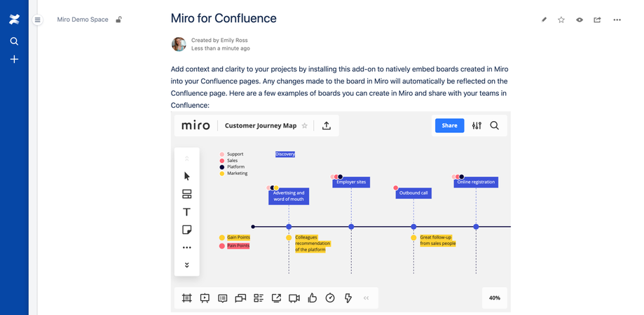The height and width of the screenshot is (315, 644).
Task: Select the Advertising and word of mouth card
Action: (289, 196)
